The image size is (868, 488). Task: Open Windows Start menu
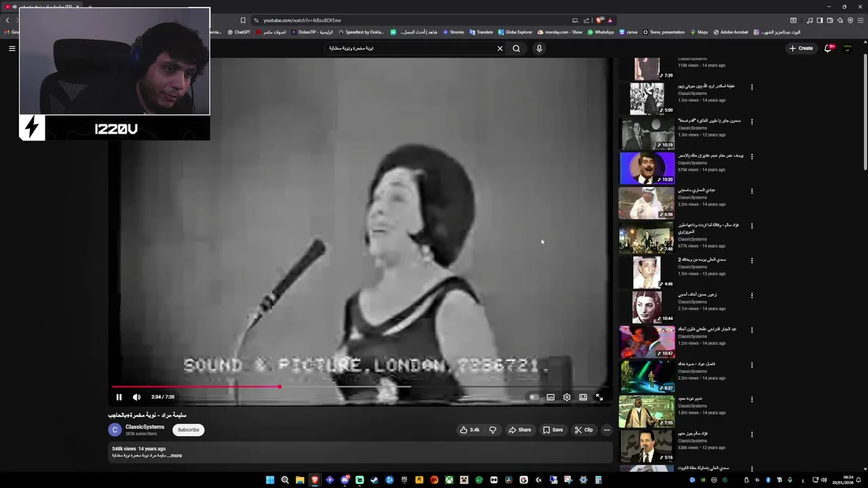tap(270, 480)
